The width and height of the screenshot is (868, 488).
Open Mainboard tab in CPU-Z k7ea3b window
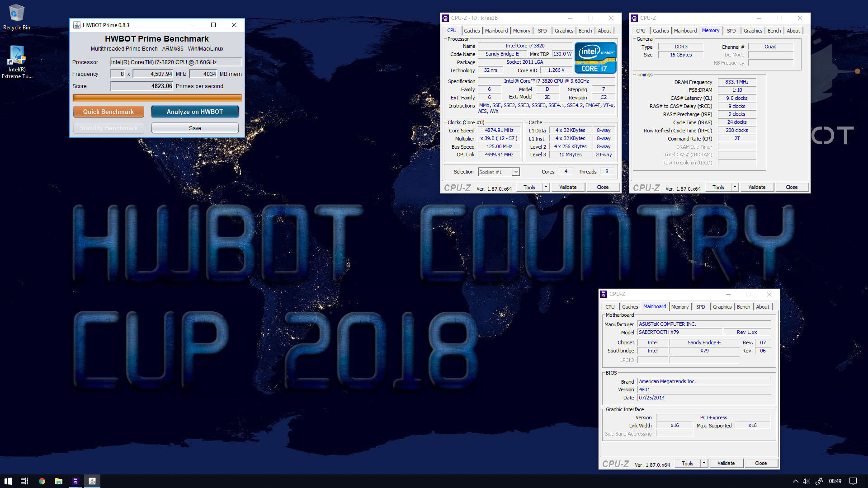496,31
